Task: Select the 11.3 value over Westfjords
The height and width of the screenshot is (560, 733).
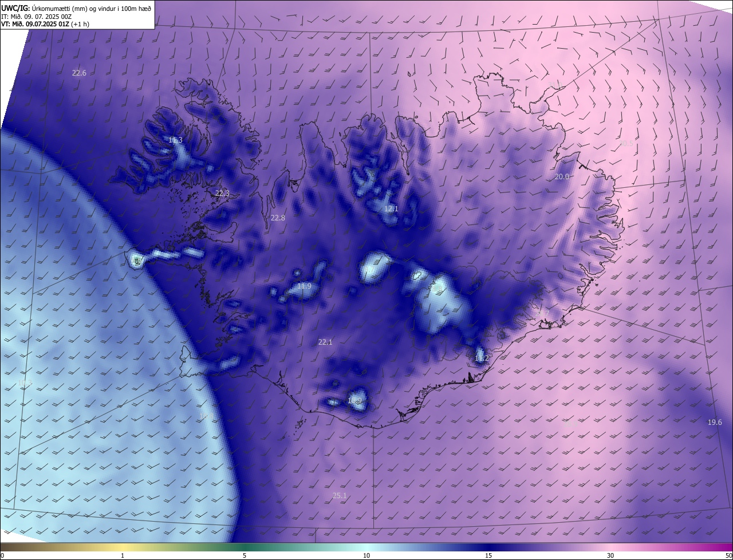Action: [175, 140]
